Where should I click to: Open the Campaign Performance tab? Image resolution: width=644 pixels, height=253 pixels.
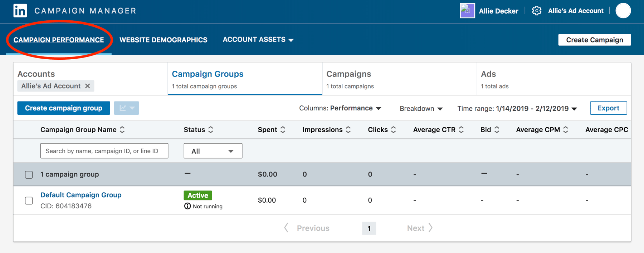pos(59,40)
